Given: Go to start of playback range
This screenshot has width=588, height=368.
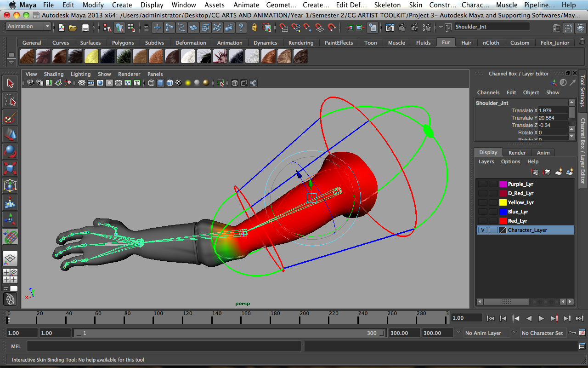Looking at the screenshot, I should [491, 318].
